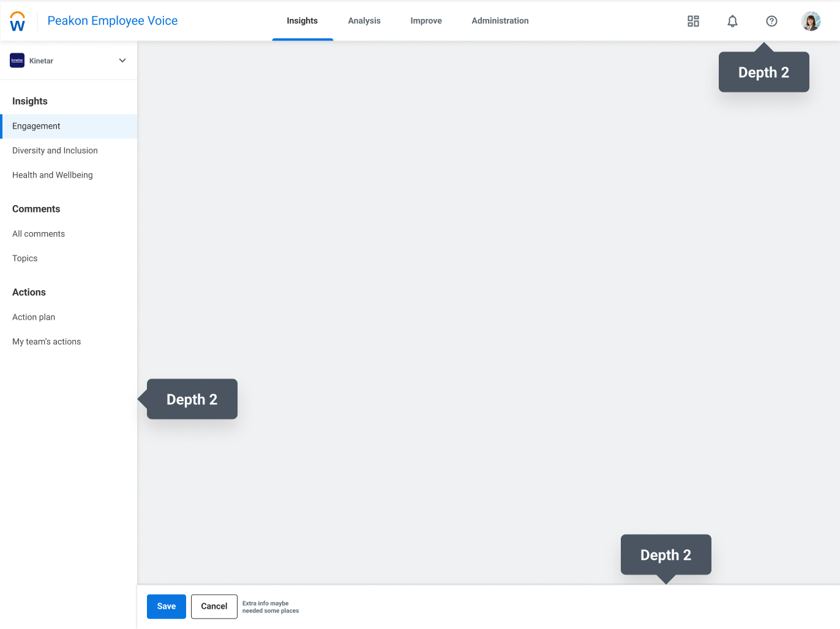
Task: Open the user profile avatar
Action: click(x=811, y=21)
